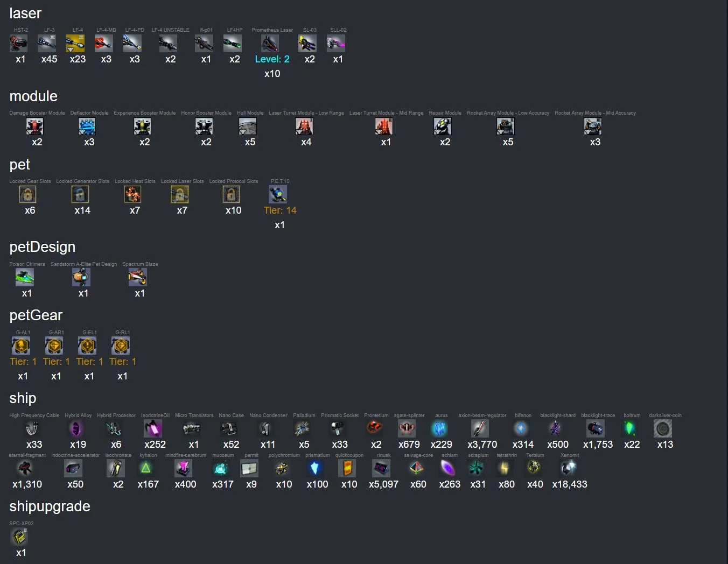The image size is (728, 564).
Task: Select the LF-3 laser icon
Action: point(47,43)
